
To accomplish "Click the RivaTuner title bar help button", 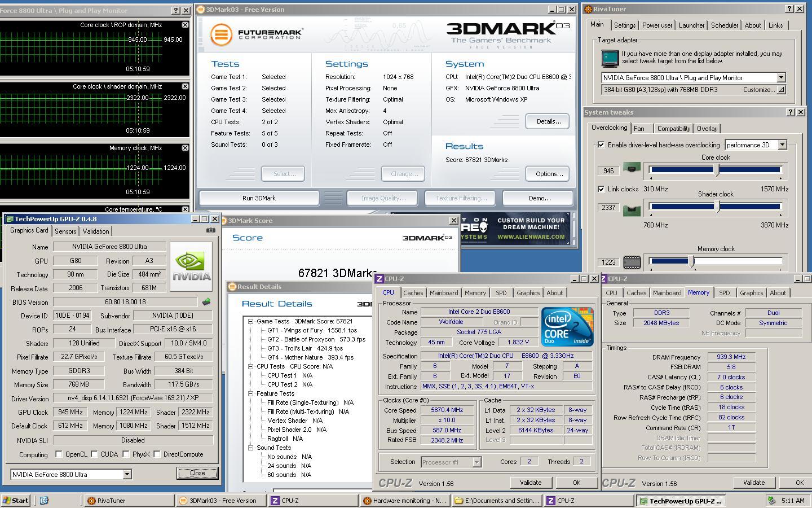I will click(x=790, y=9).
